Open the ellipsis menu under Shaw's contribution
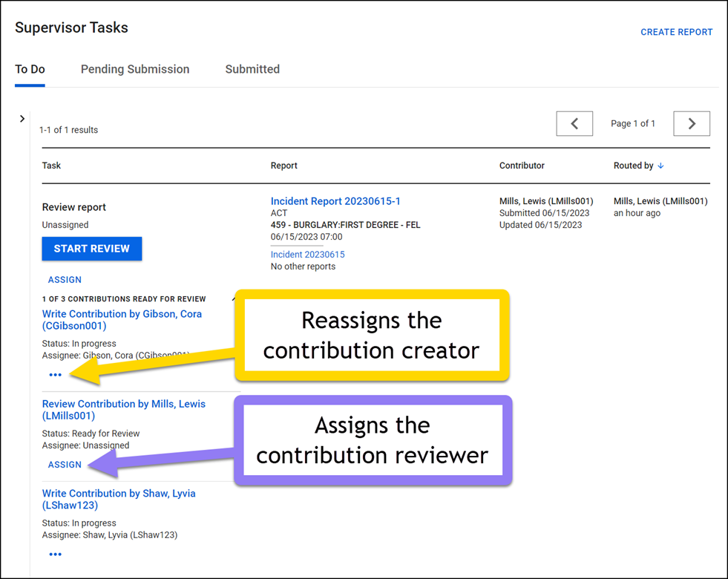728x579 pixels. [55, 554]
